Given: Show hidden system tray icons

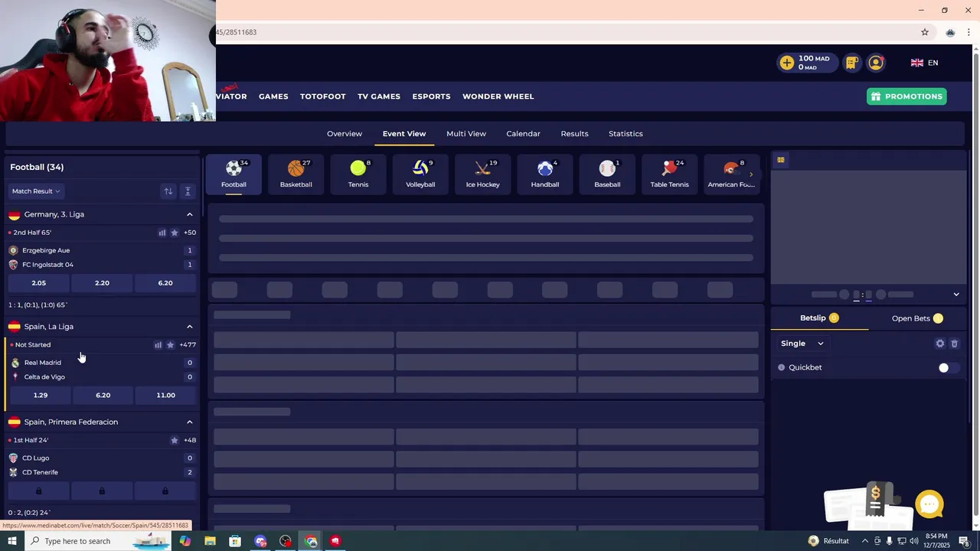Looking at the screenshot, I should click(865, 541).
